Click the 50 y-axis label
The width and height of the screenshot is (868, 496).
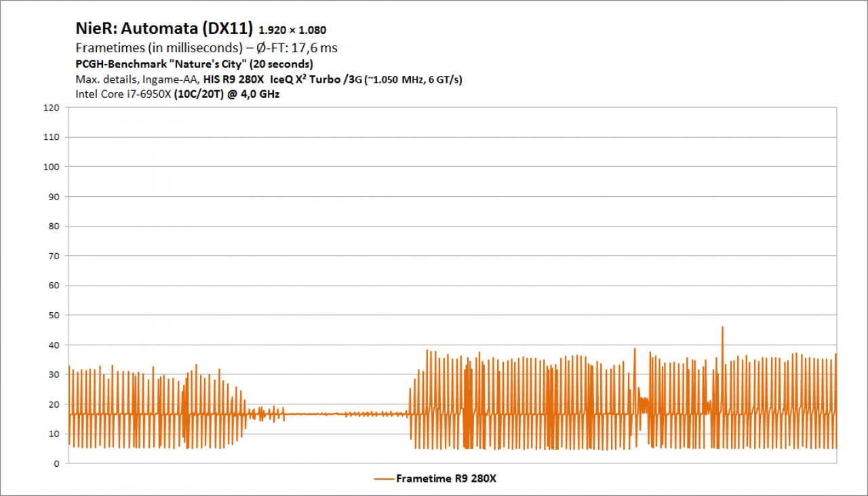coord(54,316)
